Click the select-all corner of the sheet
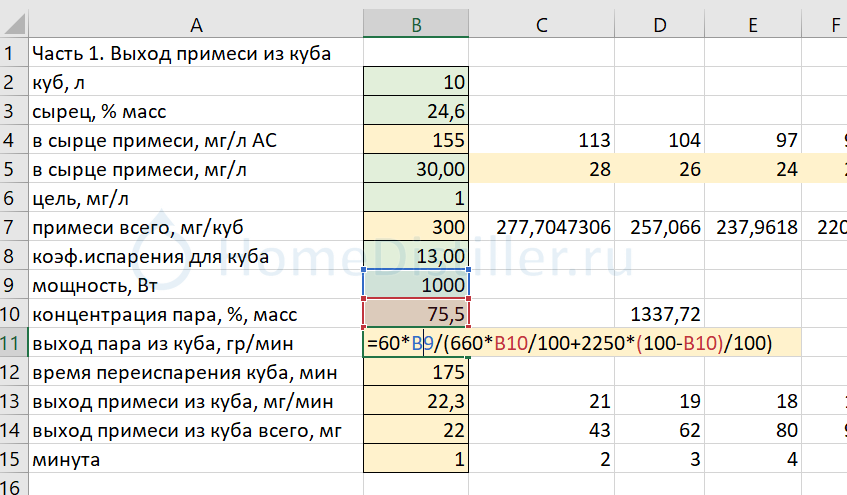847x495 pixels. tap(12, 20)
